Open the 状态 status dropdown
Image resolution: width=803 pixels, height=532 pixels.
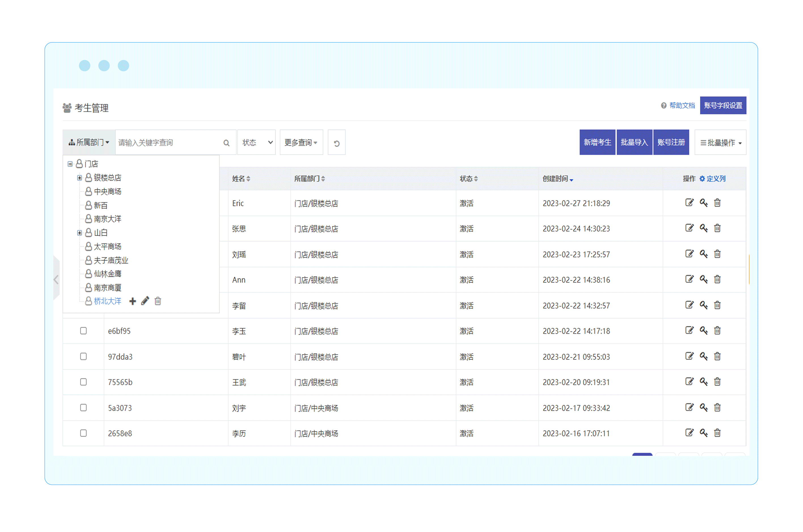click(x=256, y=142)
